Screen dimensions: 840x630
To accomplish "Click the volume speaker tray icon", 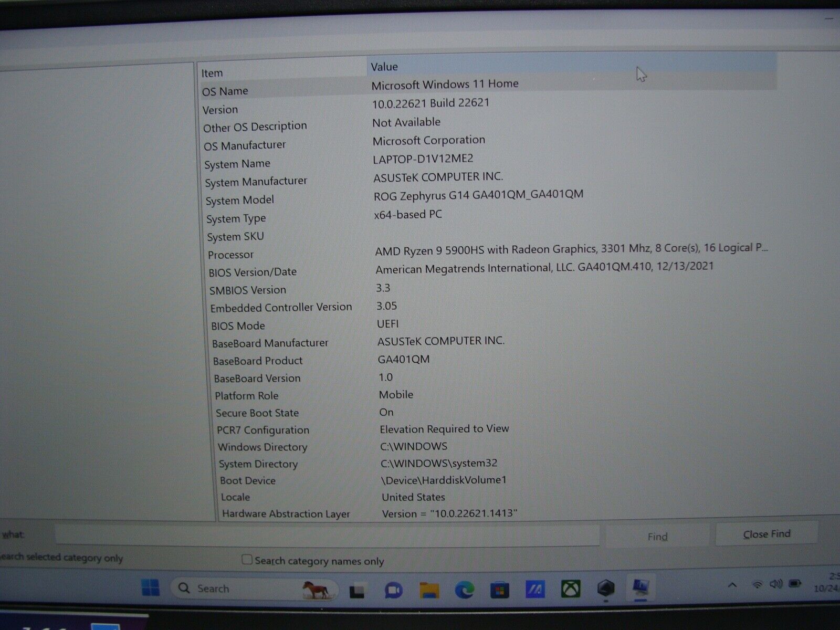I will point(775,584).
